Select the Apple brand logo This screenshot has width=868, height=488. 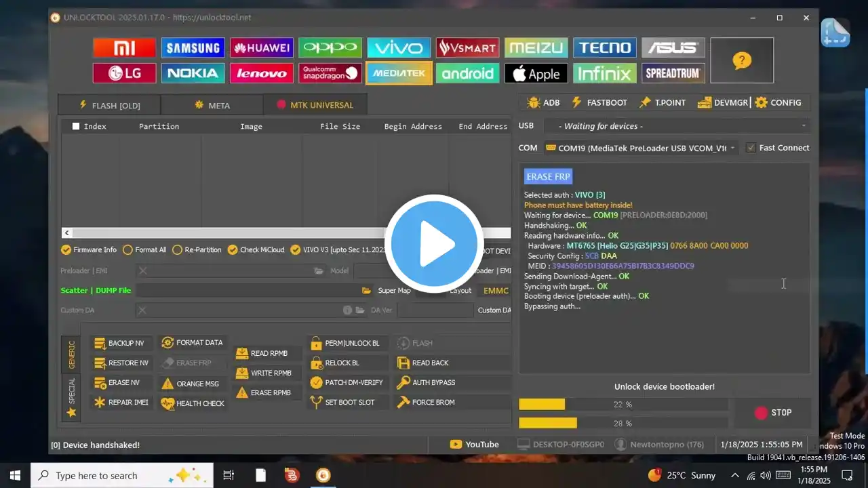point(536,73)
